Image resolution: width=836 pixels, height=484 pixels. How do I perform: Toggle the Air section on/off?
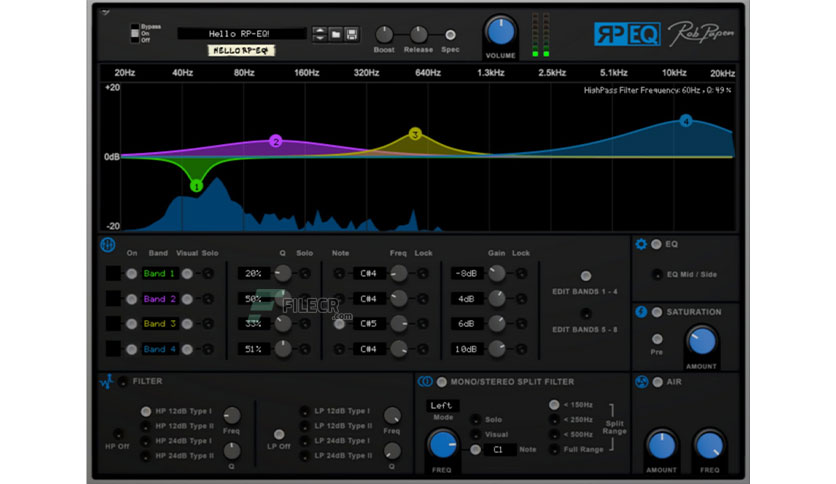click(657, 382)
